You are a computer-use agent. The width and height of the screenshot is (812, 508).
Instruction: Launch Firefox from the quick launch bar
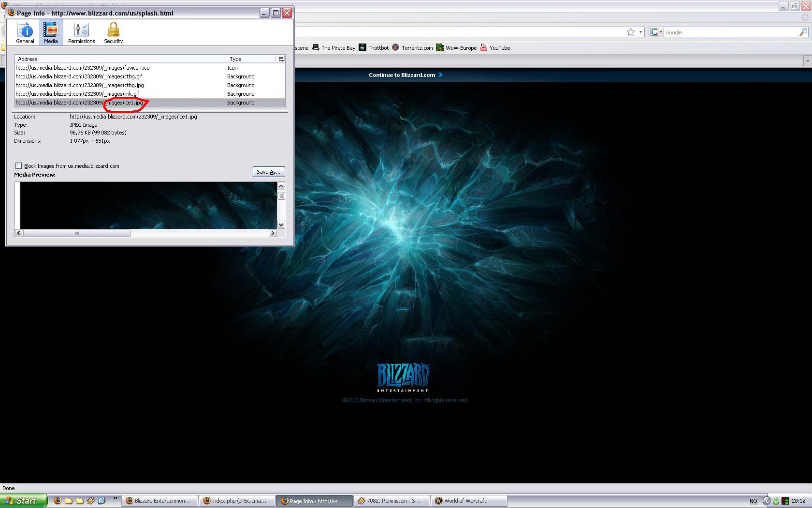pyautogui.click(x=58, y=501)
